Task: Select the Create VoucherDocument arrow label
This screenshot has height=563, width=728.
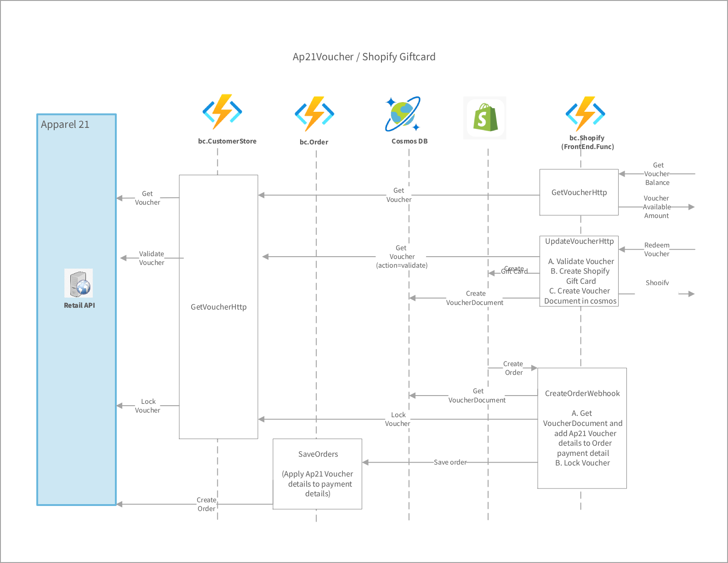Action: click(x=475, y=298)
